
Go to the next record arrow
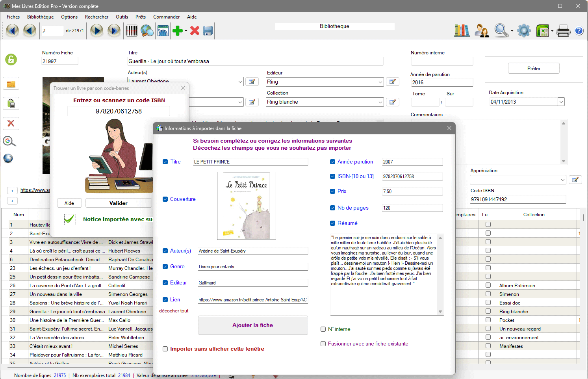click(x=96, y=30)
